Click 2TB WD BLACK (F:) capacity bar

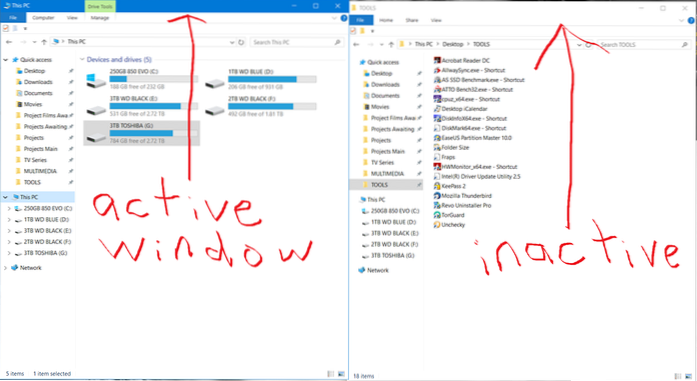[272, 107]
